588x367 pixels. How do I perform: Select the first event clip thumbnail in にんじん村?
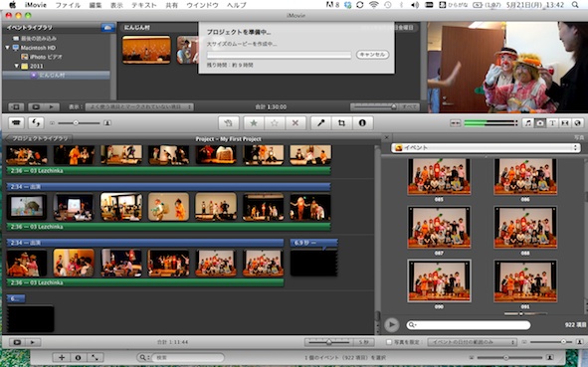click(x=146, y=50)
